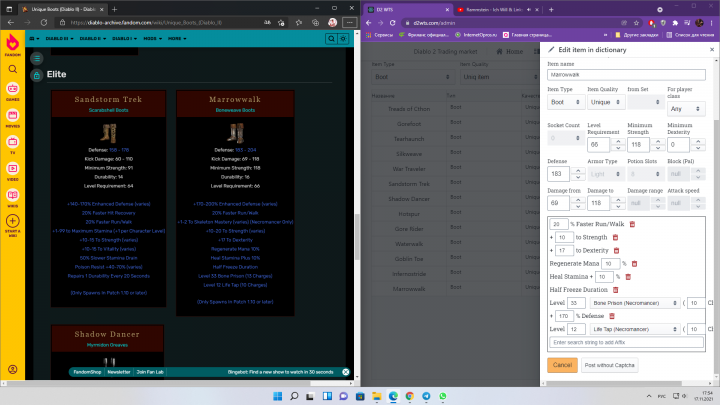The image size is (720, 405).
Task: Expand DIABLO I wiki menu
Action: (x=124, y=39)
